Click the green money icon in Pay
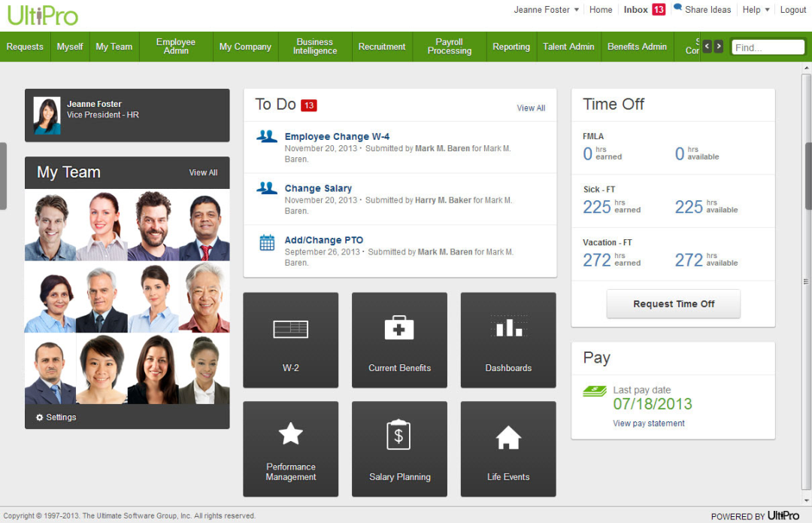The width and height of the screenshot is (812, 523). (595, 391)
